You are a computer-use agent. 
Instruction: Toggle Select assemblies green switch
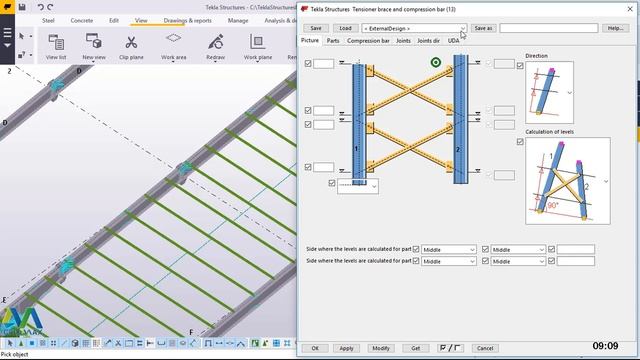[x=255, y=343]
